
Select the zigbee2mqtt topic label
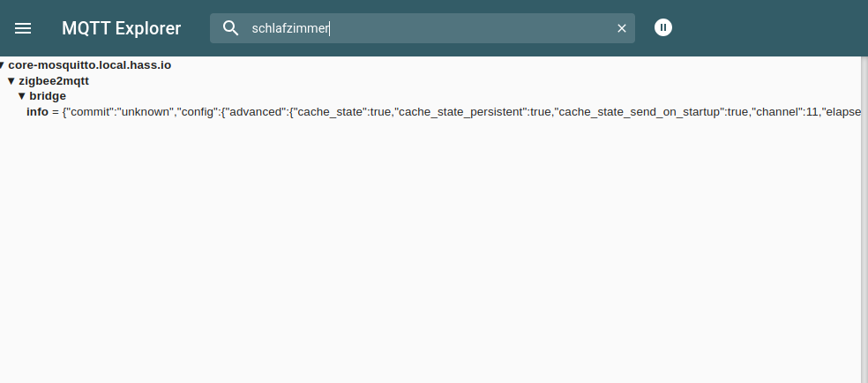(54, 80)
